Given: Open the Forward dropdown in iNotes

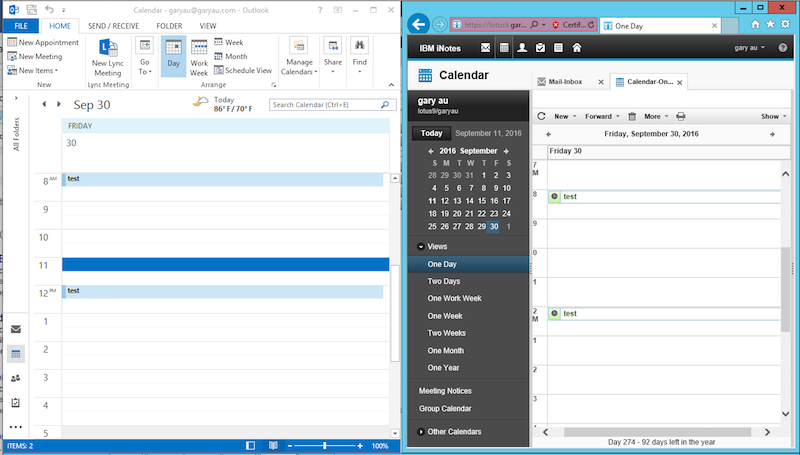Looking at the screenshot, I should [602, 116].
